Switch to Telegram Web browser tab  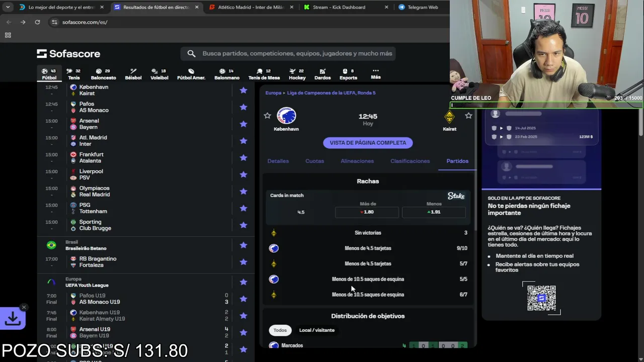pos(422,8)
